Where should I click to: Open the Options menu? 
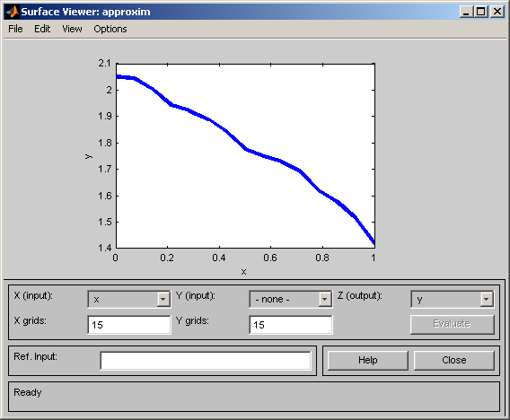[x=110, y=29]
